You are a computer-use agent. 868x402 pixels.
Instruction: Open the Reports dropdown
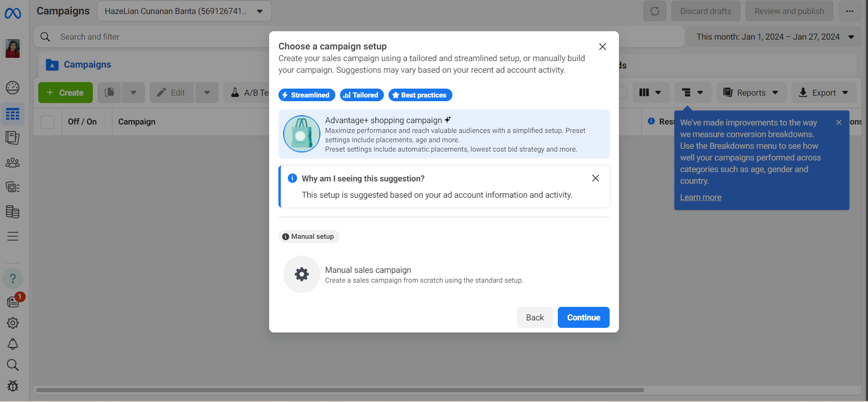751,93
